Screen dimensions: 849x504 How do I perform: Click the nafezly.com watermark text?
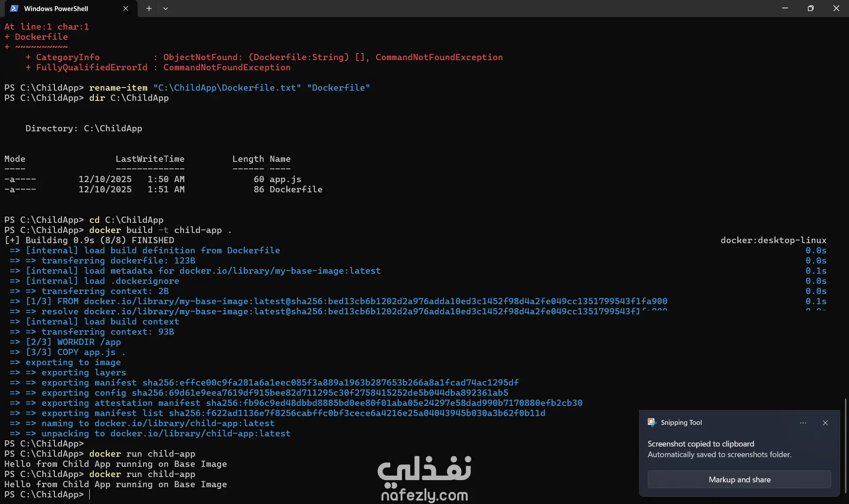(x=424, y=495)
